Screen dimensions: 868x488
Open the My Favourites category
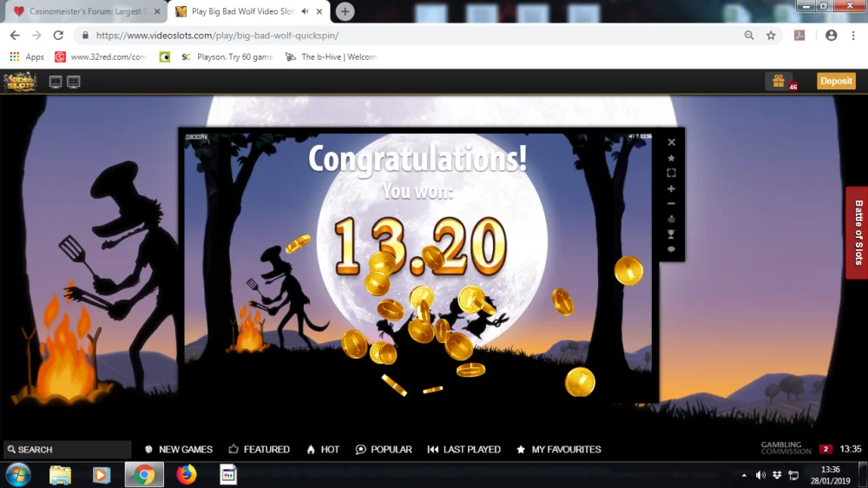point(558,449)
